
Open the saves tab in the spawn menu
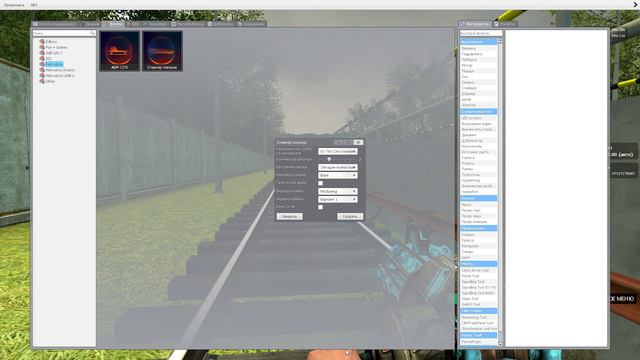tap(251, 24)
